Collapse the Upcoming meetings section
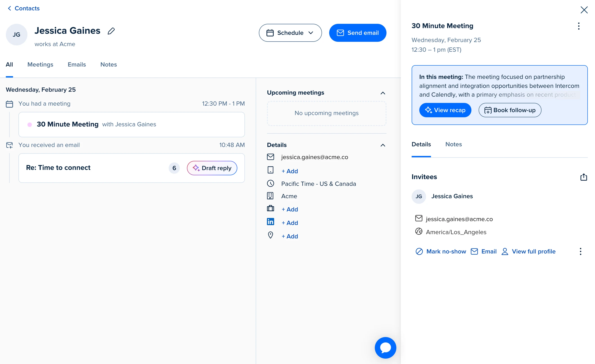 click(x=383, y=93)
